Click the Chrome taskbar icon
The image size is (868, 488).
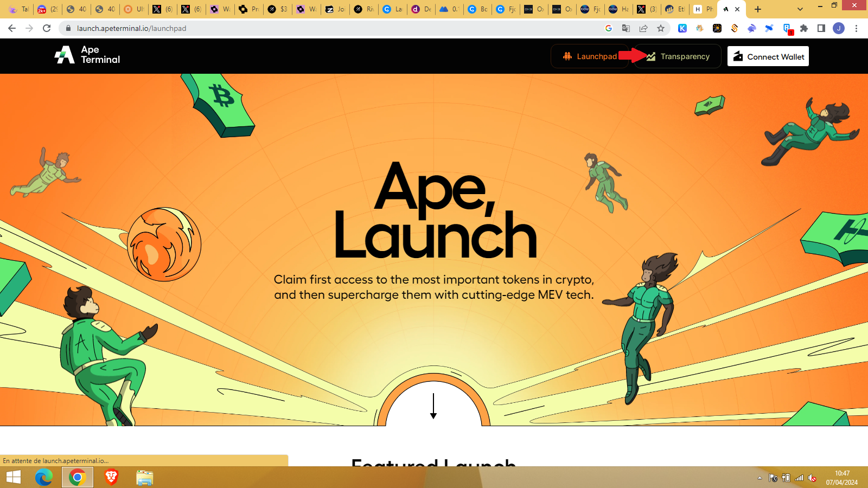[x=78, y=477]
